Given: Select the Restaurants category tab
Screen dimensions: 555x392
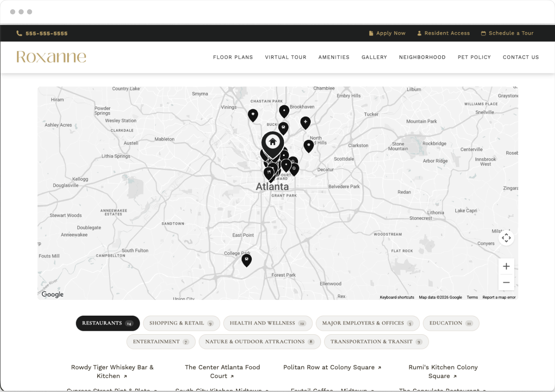Looking at the screenshot, I should pos(108,323).
